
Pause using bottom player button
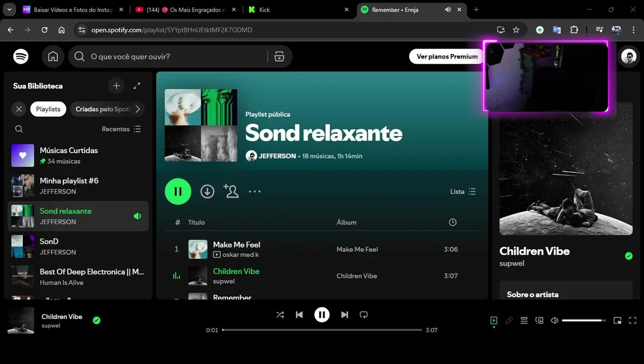coord(322,314)
